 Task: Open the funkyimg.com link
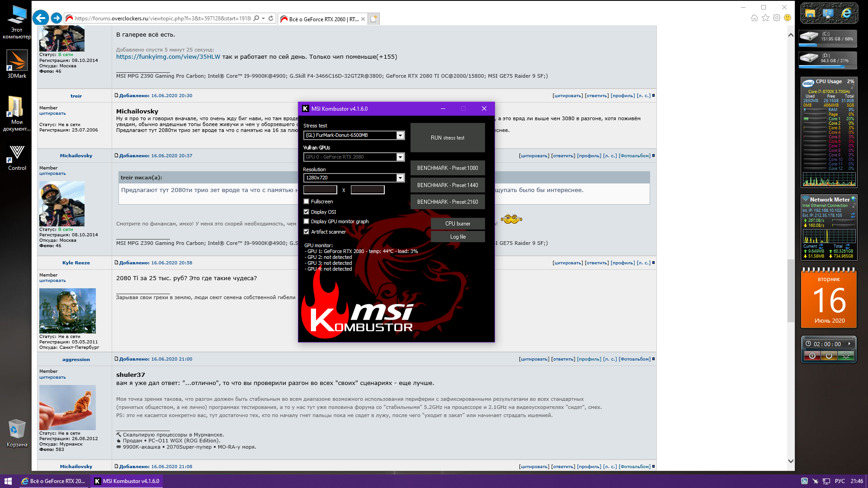point(168,57)
